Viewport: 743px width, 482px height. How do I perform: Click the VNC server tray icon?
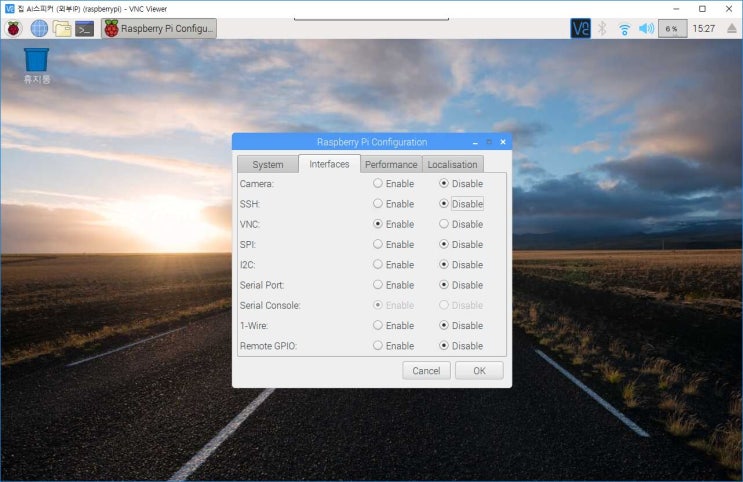[580, 28]
